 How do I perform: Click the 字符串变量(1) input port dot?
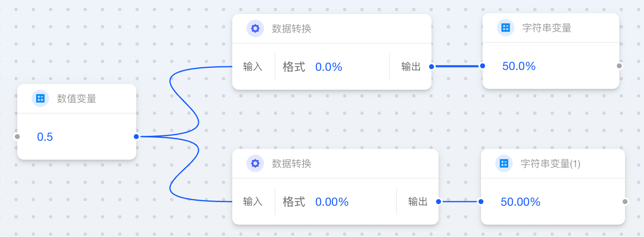[x=481, y=202]
